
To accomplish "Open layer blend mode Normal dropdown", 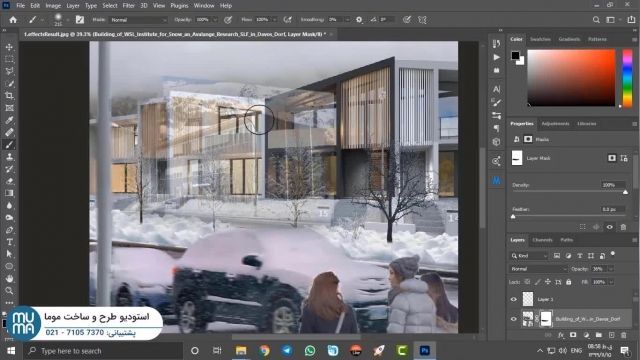I will (x=538, y=269).
